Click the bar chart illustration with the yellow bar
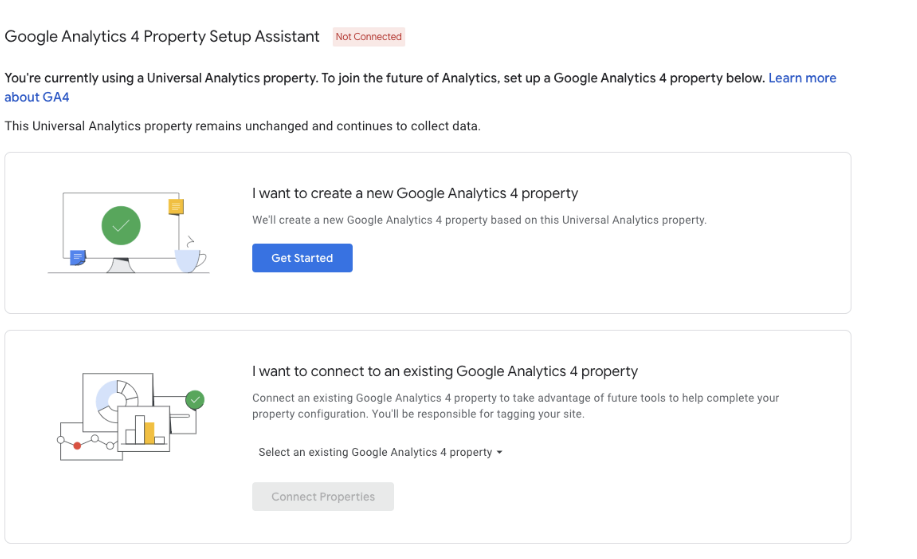The height and width of the screenshot is (559, 917). tap(144, 429)
